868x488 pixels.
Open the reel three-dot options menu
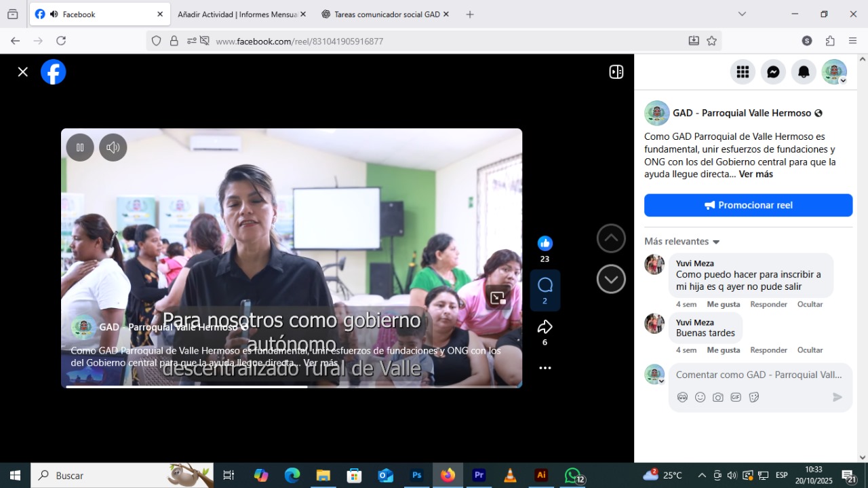click(x=545, y=368)
